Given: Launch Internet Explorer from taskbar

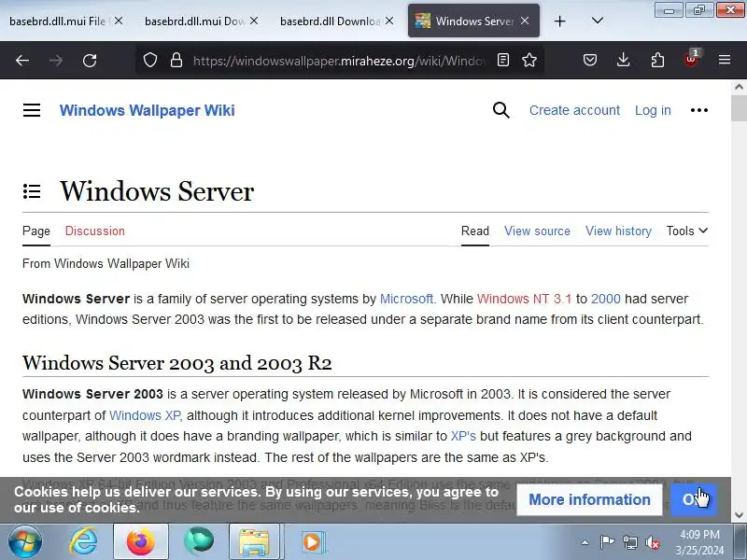Looking at the screenshot, I should point(84,542).
